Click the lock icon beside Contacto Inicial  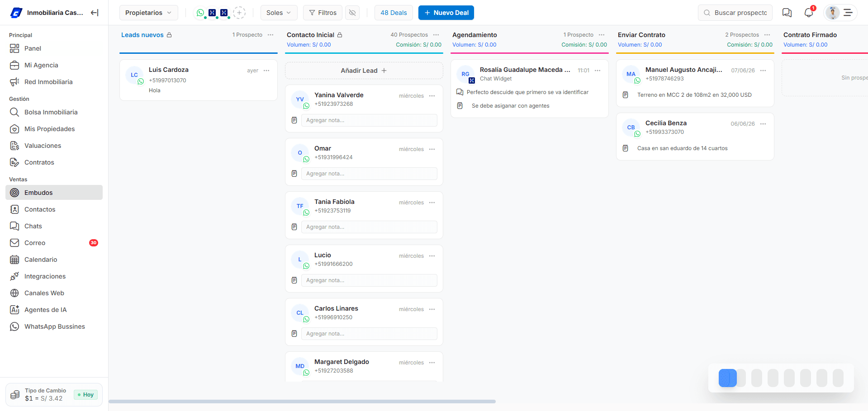[340, 35]
